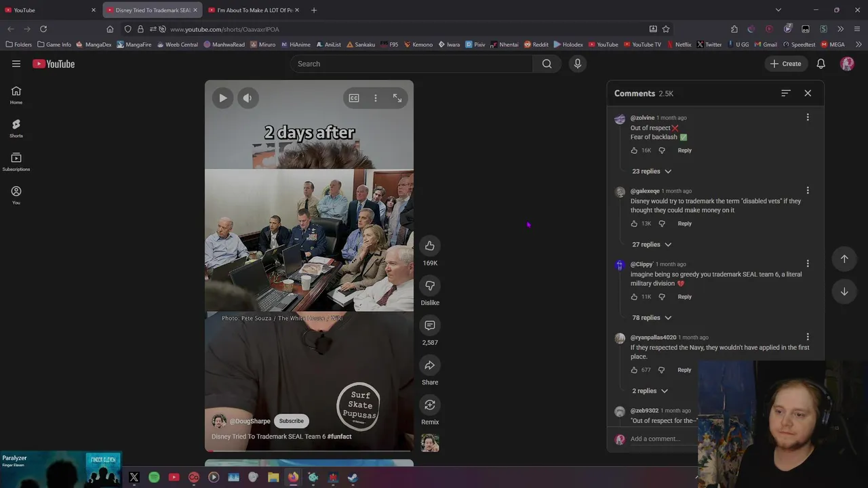868x488 pixels.
Task: Go to the previous Short with up arrow
Action: (844, 259)
